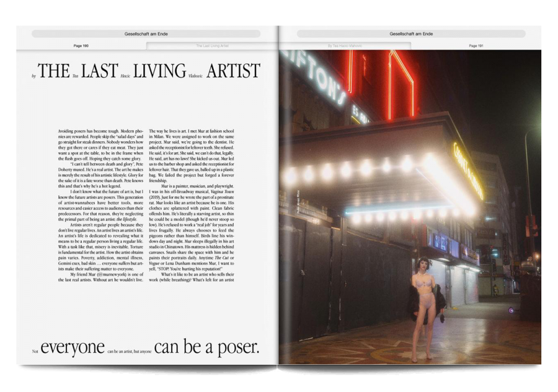Click the word THE in the headline
Viewport: 558px width, 392px height.
[54, 71]
